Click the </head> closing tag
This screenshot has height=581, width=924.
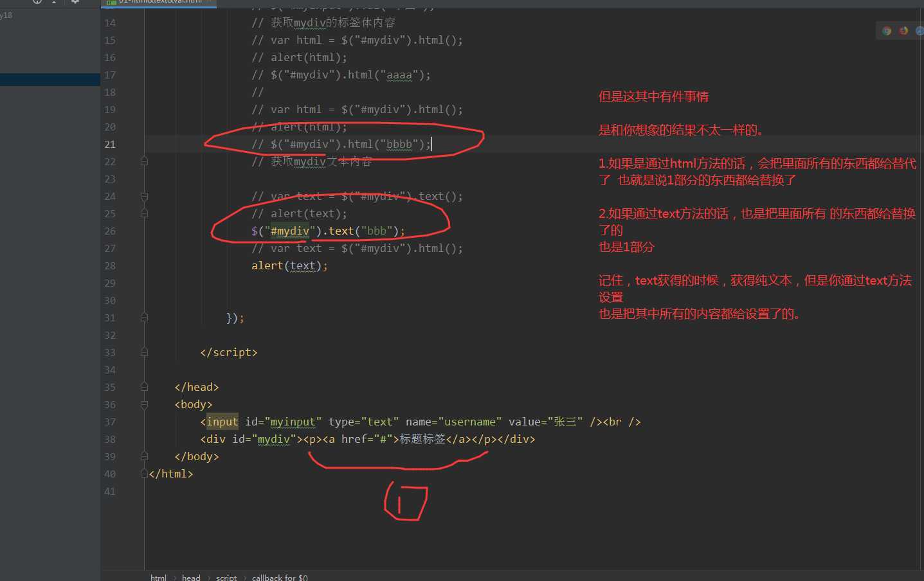coord(196,387)
